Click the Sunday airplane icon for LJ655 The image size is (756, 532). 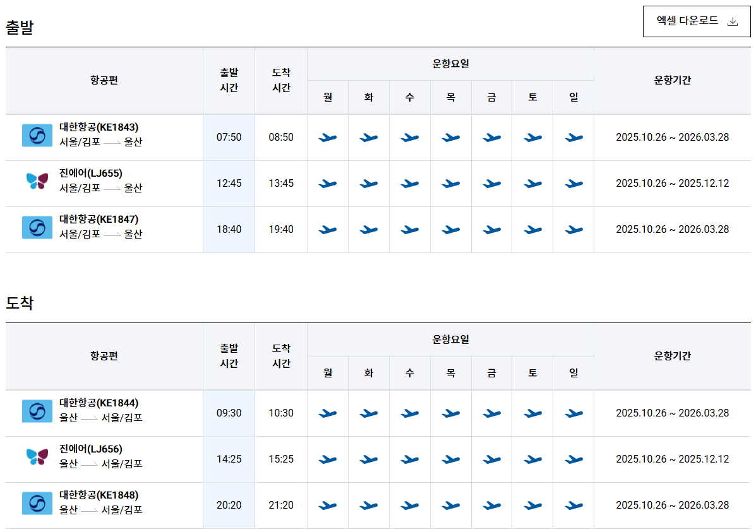tap(573, 183)
